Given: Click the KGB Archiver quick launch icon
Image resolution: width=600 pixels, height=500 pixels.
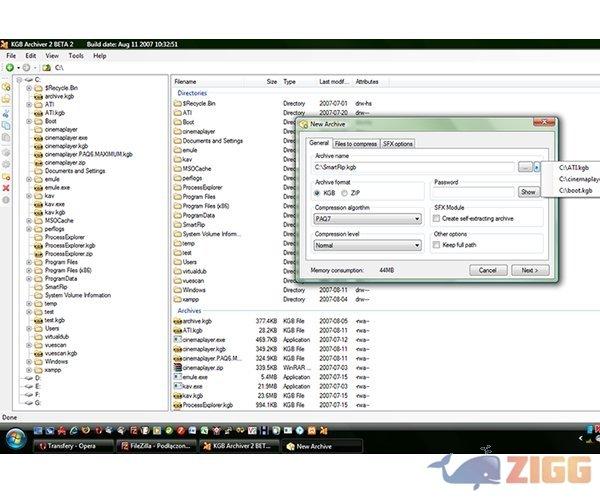Looking at the screenshot, I should (x=324, y=431).
